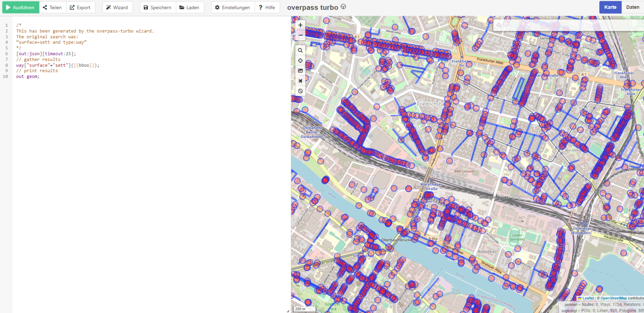Open Einstellungen settings

(x=233, y=8)
